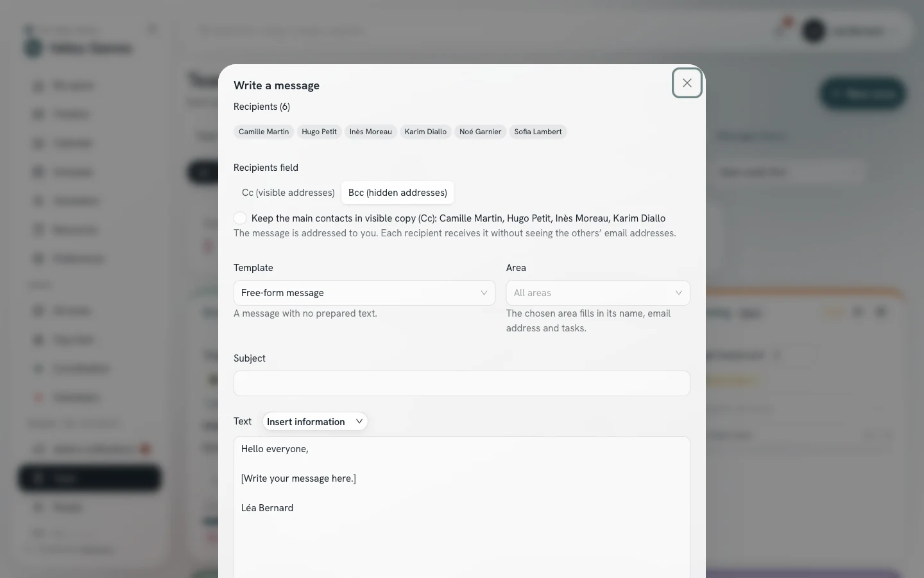Click the "A message with no prepared text." hint
The image size is (924, 578).
(x=305, y=313)
